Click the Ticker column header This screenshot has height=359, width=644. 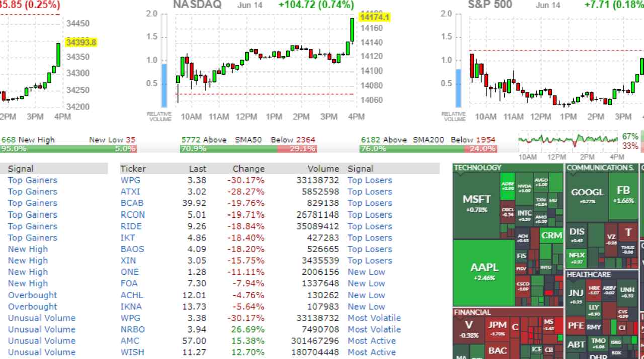coord(132,169)
